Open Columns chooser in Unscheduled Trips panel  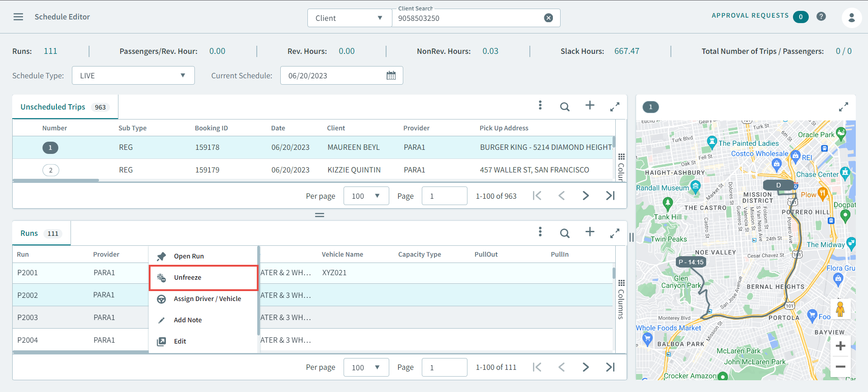621,167
